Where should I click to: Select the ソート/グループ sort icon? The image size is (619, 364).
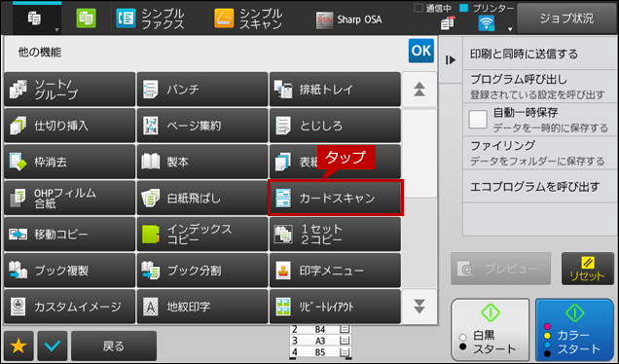coord(18,90)
